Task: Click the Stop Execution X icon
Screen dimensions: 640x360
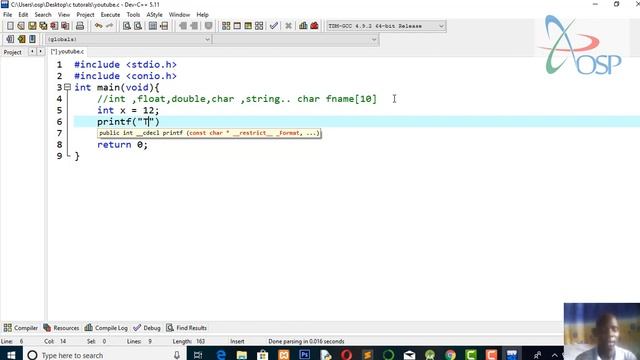Action: (288, 26)
